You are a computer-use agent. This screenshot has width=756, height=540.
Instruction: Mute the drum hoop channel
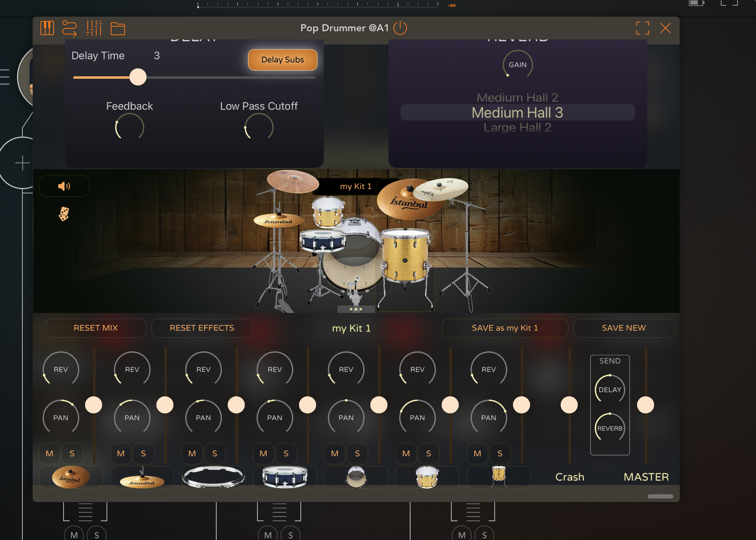coord(192,453)
